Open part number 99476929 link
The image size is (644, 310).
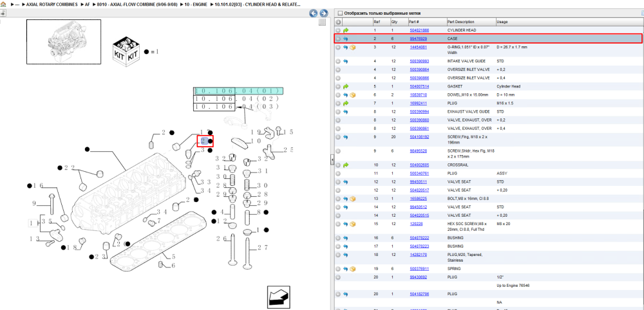(x=418, y=39)
